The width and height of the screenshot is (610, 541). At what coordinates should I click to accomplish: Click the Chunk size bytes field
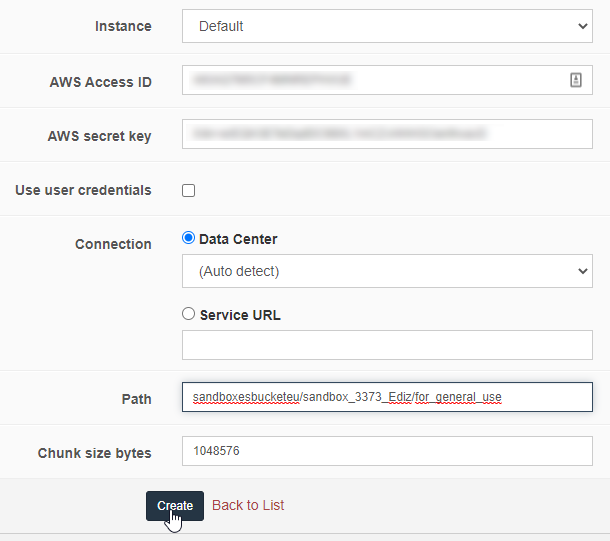click(x=386, y=452)
